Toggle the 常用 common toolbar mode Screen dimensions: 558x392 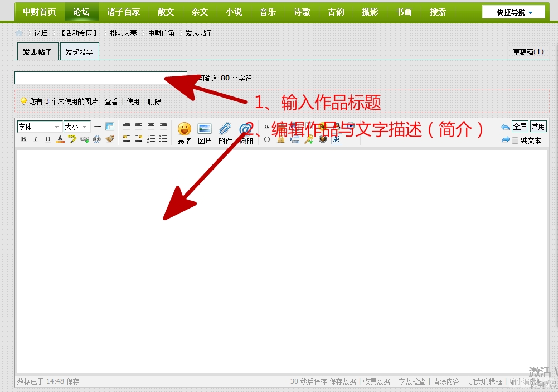538,127
